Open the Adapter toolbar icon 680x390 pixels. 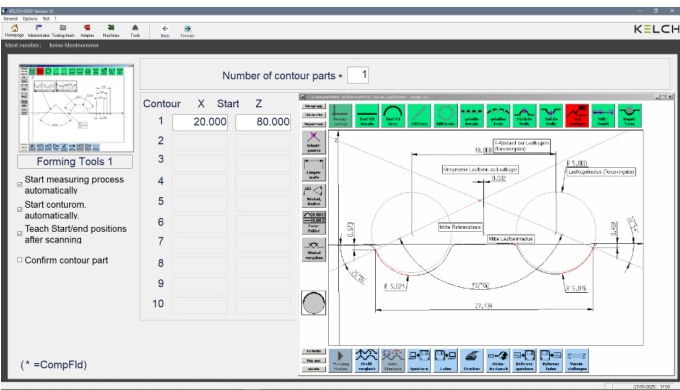(87, 30)
